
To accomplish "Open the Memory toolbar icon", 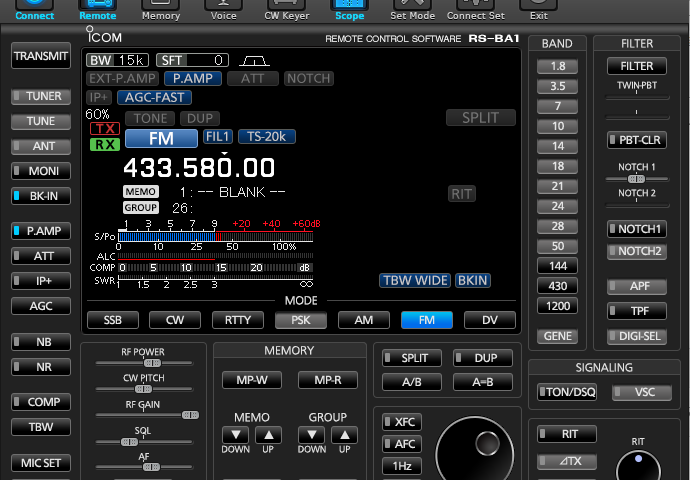I will tap(161, 10).
